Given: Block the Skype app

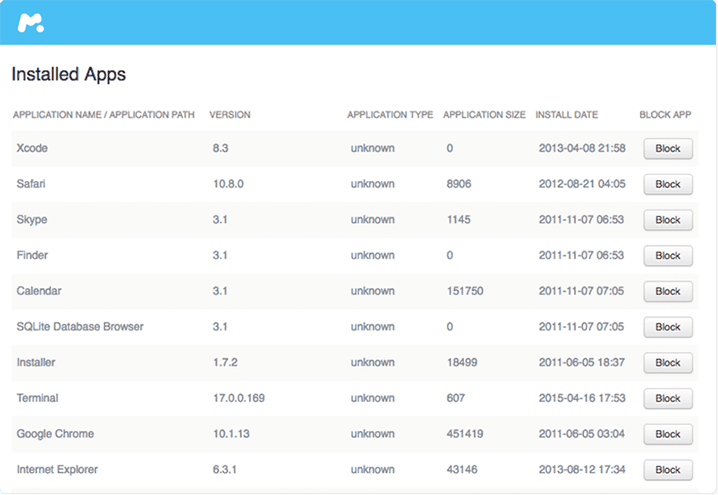Looking at the screenshot, I should click(668, 220).
